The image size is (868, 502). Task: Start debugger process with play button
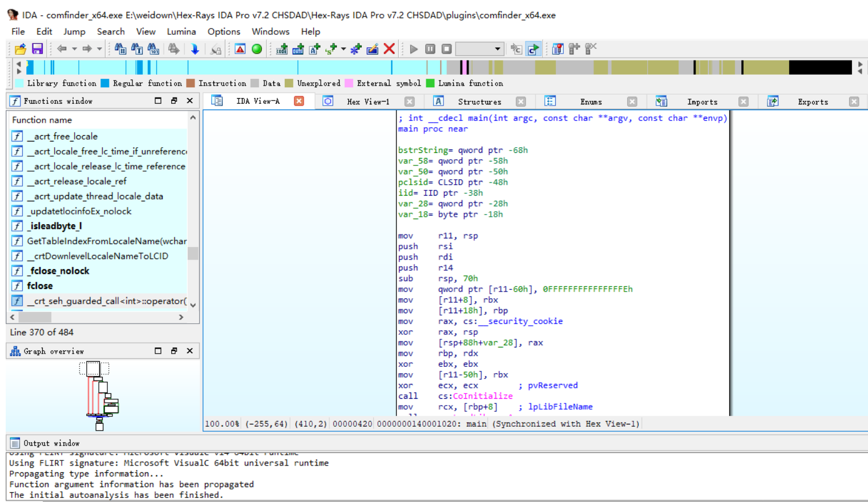click(414, 49)
